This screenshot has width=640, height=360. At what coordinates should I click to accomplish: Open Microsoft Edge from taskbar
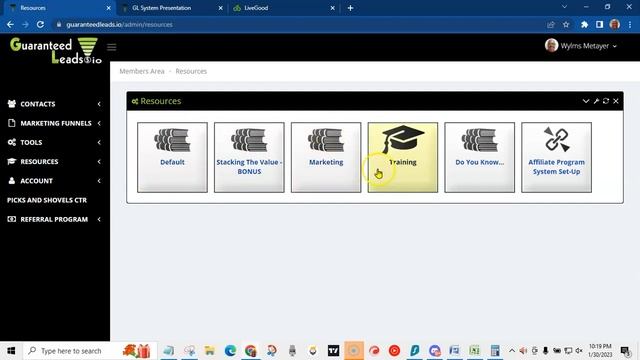230,351
